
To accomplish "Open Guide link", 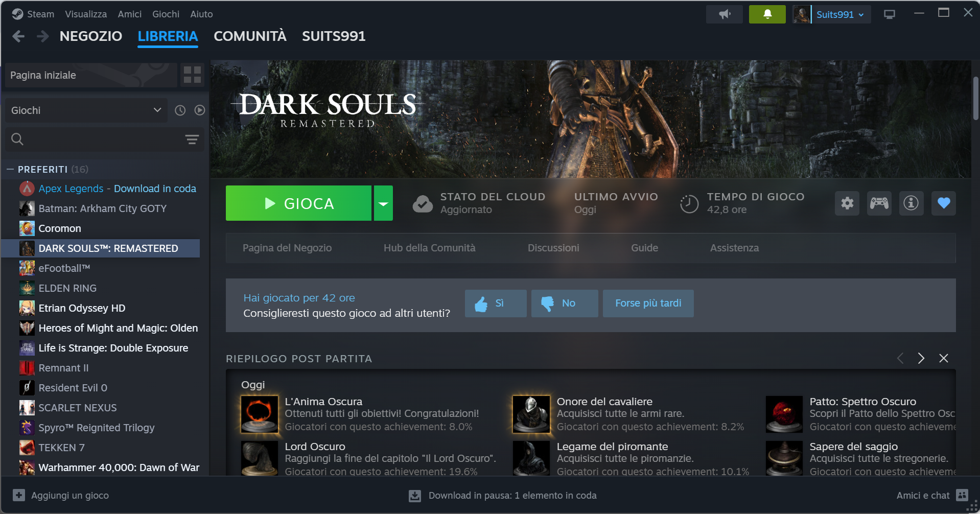I will coord(645,248).
